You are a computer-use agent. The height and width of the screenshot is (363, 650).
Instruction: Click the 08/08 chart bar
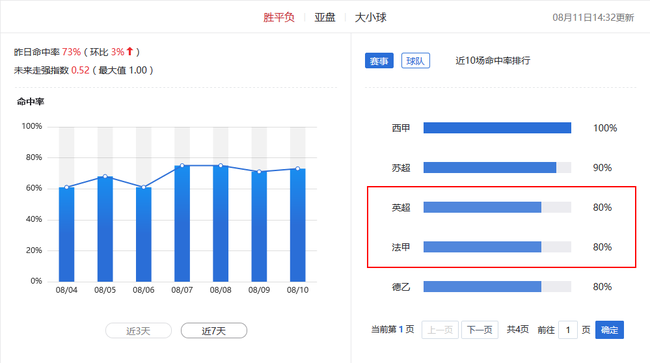221,223
